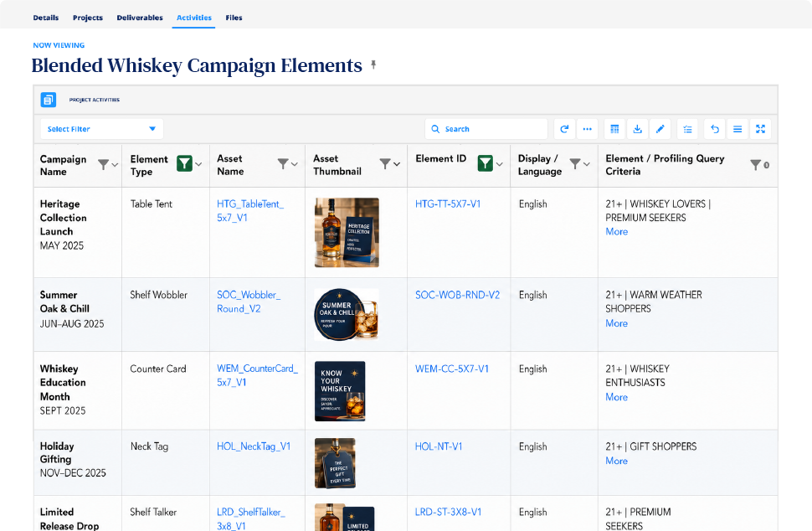Click the Project Activities document icon

(49, 100)
